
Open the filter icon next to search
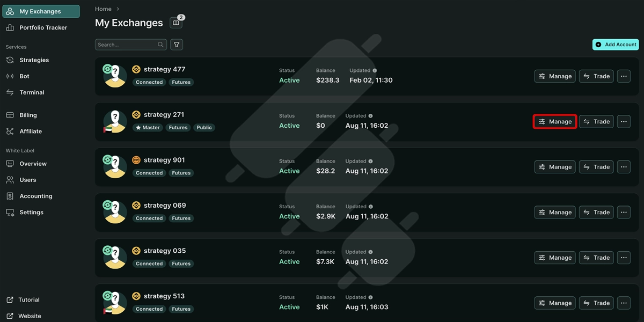click(x=177, y=45)
